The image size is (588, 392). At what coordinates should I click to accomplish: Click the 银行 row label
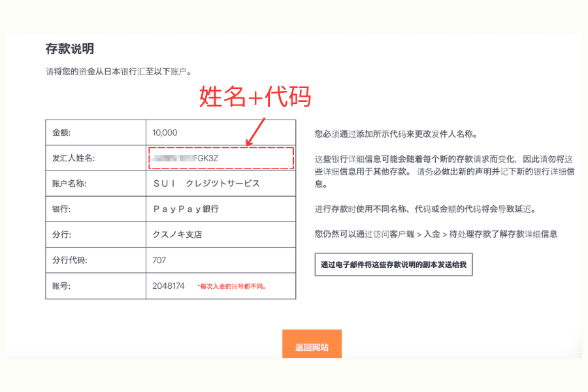click(59, 209)
